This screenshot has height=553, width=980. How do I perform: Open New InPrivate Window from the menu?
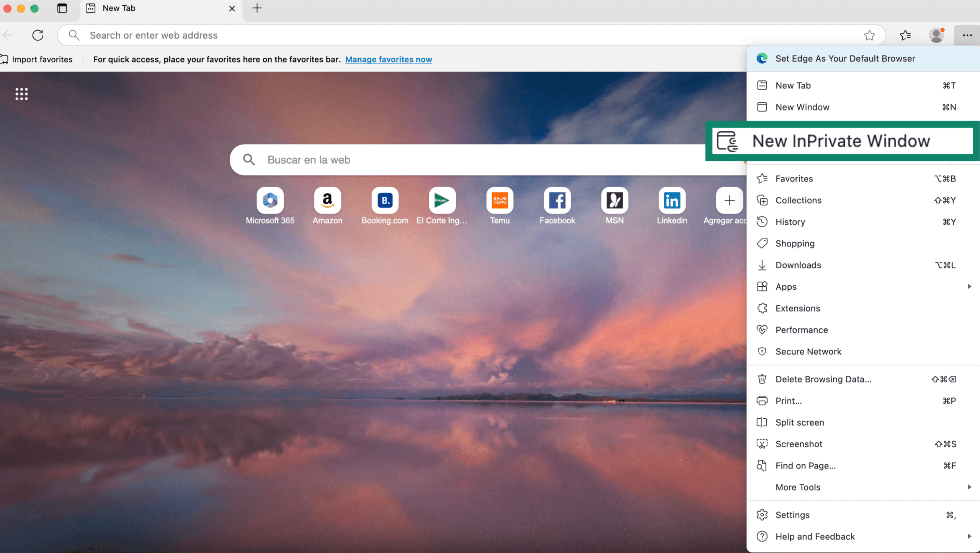(x=841, y=141)
